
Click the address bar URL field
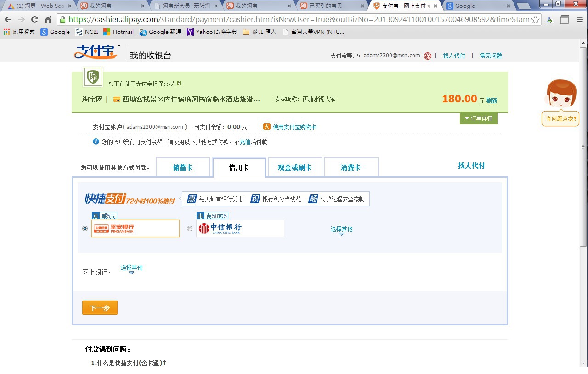coord(299,20)
